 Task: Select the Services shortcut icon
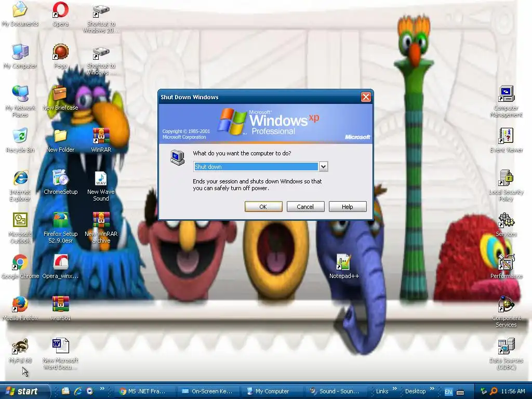[x=506, y=224]
